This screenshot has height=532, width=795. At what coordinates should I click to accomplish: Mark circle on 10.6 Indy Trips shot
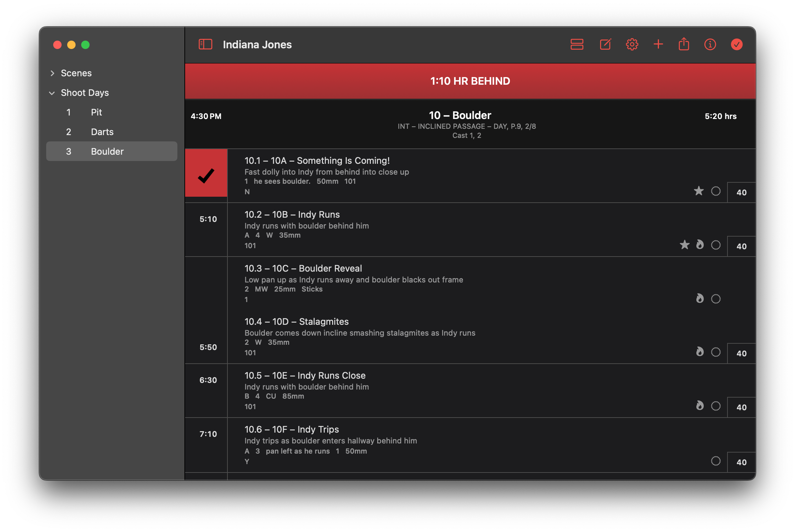pyautogui.click(x=716, y=461)
